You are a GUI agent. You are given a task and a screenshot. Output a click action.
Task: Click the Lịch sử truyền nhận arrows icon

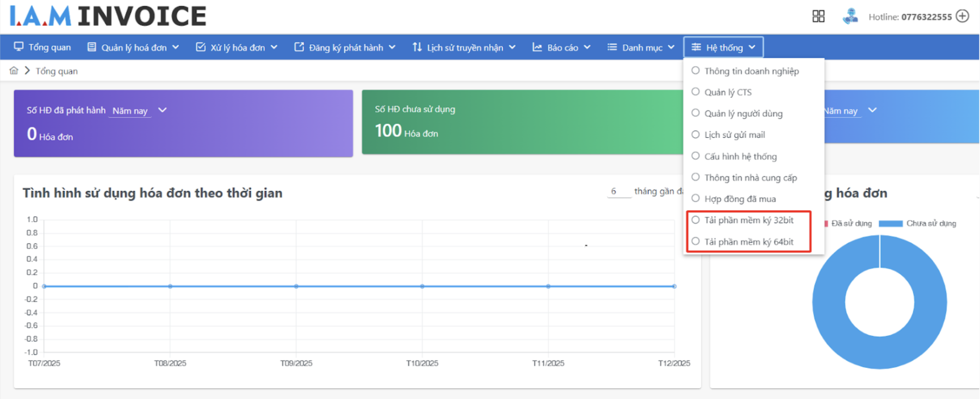click(417, 47)
